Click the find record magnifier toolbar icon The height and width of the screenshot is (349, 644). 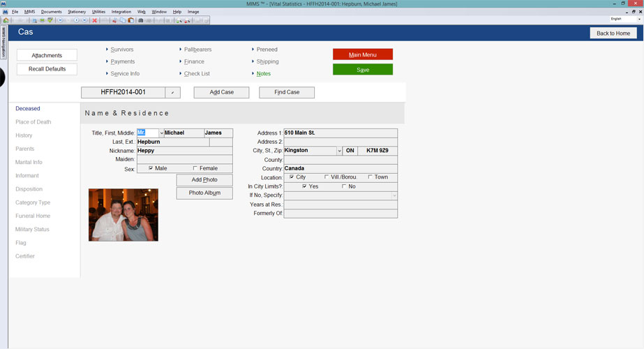[34, 20]
